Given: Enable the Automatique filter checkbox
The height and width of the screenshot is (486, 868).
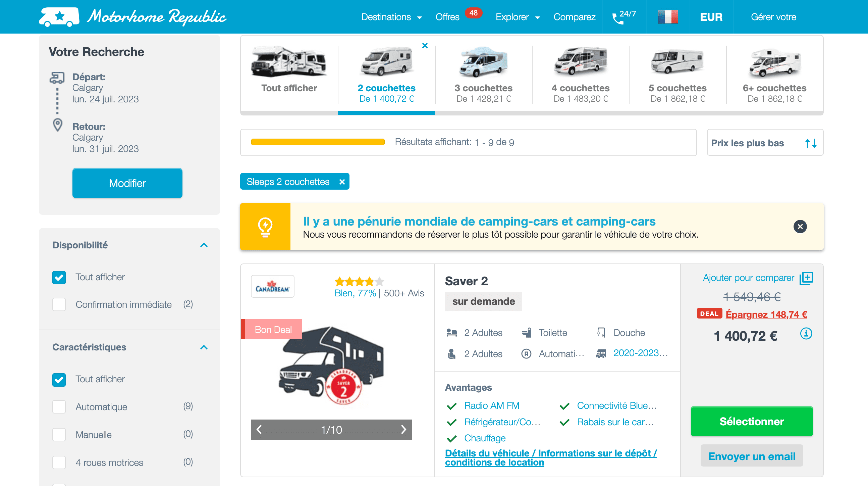Looking at the screenshot, I should (x=59, y=407).
